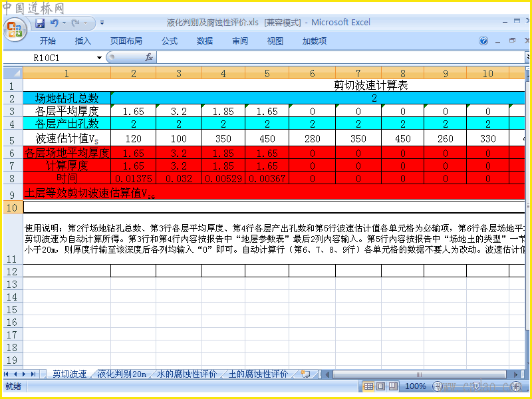The width and height of the screenshot is (532, 399).
Task: Click inside the formula bar
Action: pyautogui.click(x=340, y=58)
